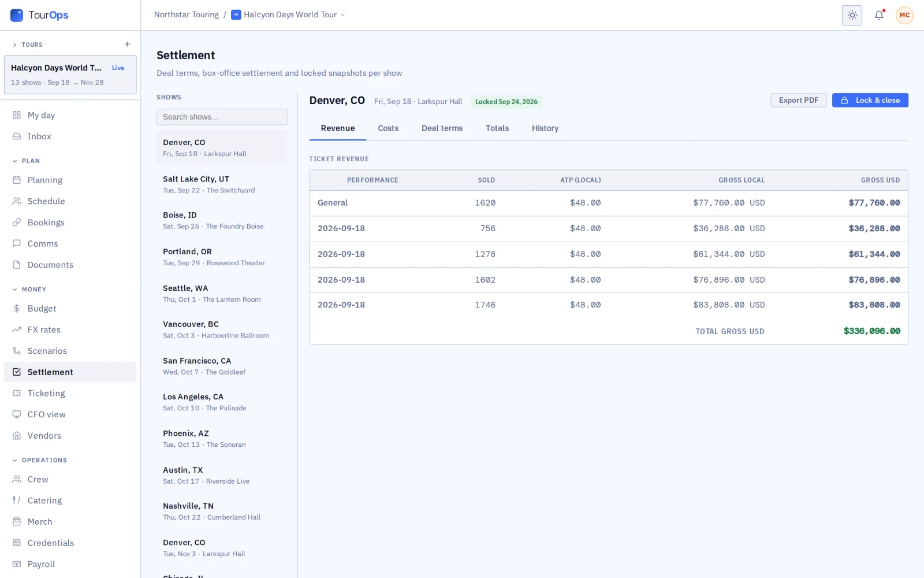The image size is (924, 578).
Task: Click the Lock & close button
Action: point(870,100)
